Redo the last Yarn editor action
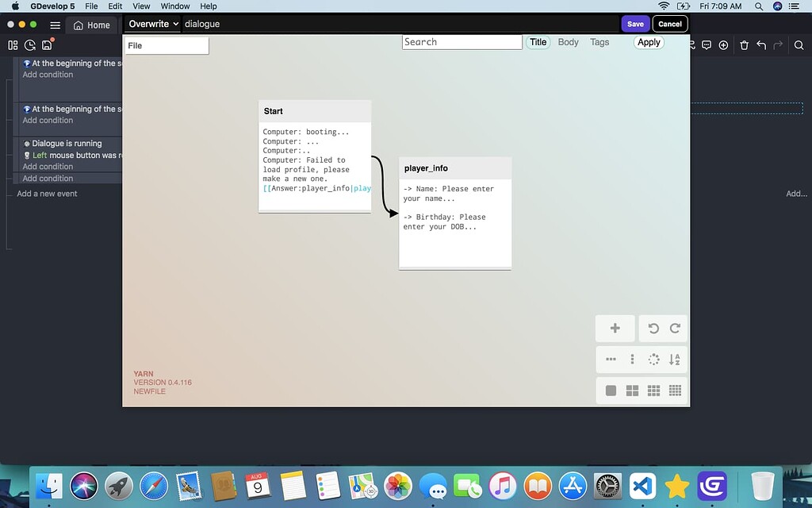Viewport: 812px width, 508px height. pos(675,328)
